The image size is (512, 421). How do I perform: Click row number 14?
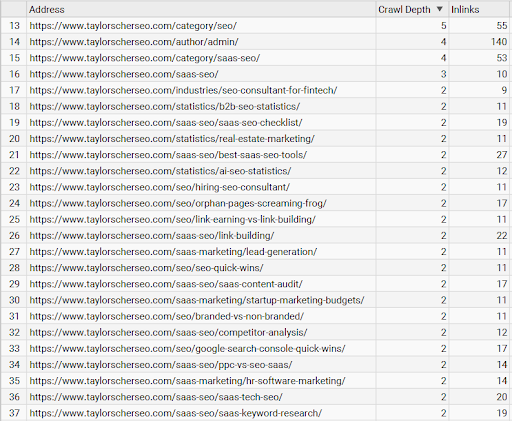(x=14, y=42)
